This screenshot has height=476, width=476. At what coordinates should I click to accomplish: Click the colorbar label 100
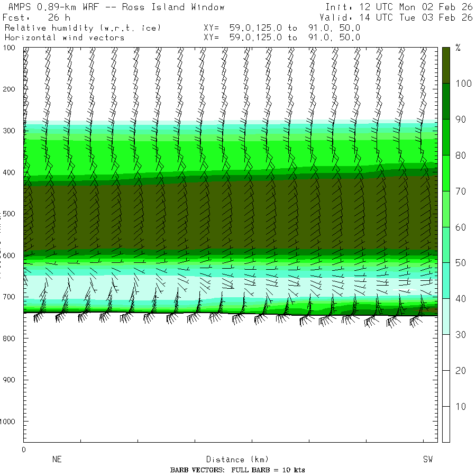[x=463, y=84]
